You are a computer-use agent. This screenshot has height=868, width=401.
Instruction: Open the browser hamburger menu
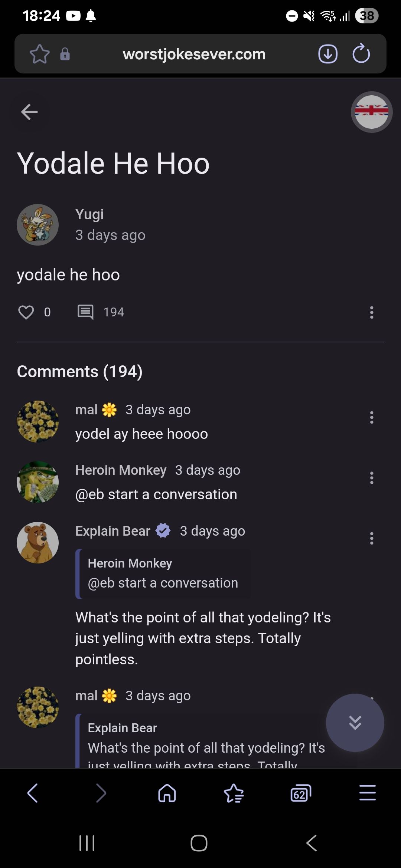point(368,793)
